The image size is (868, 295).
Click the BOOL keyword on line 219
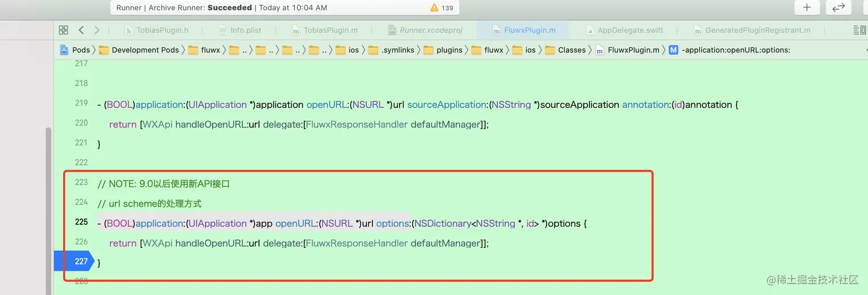(x=119, y=104)
